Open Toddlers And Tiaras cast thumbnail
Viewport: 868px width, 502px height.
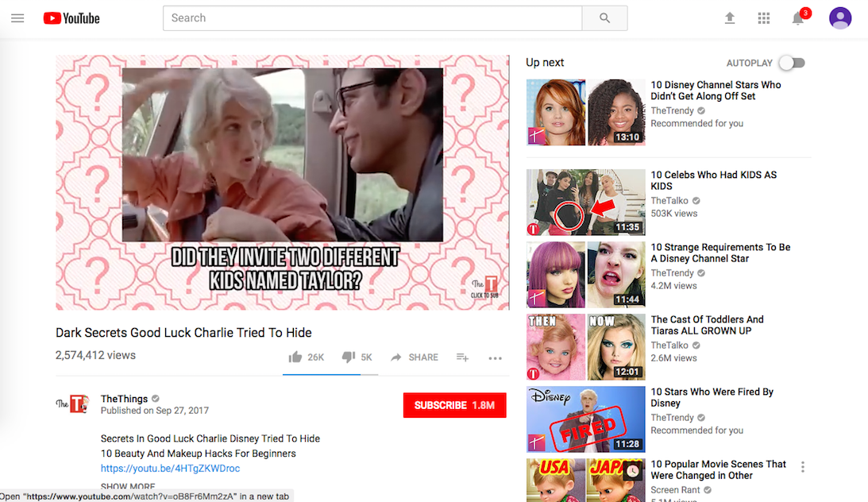coord(585,347)
